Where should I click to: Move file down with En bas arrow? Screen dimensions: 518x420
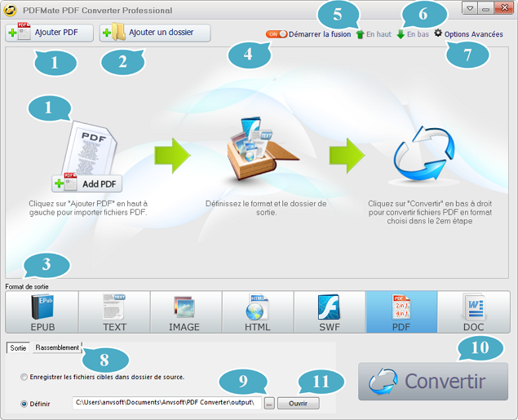coord(413,34)
